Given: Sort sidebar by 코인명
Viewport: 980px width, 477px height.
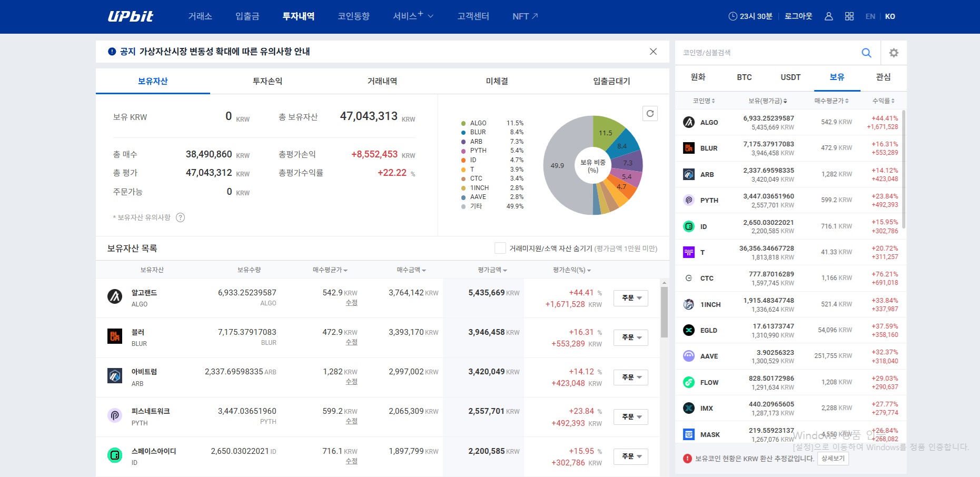Looking at the screenshot, I should (704, 101).
